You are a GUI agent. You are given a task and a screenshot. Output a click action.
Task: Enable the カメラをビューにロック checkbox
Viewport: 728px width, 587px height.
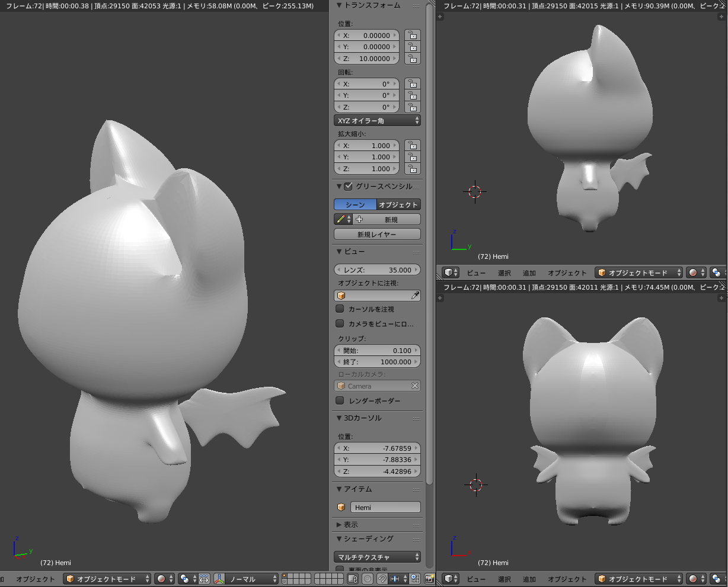[x=340, y=323]
